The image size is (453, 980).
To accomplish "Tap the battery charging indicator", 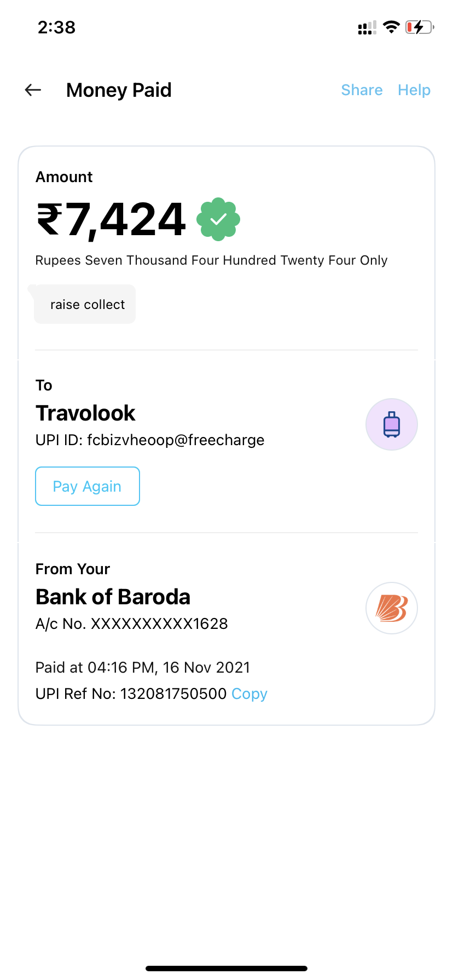I will click(x=419, y=27).
